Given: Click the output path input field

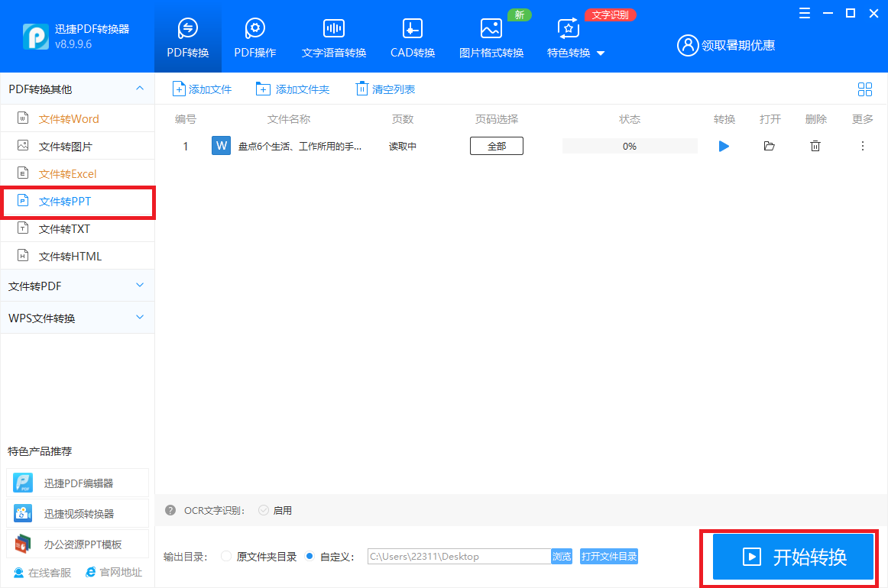Looking at the screenshot, I should click(x=459, y=556).
